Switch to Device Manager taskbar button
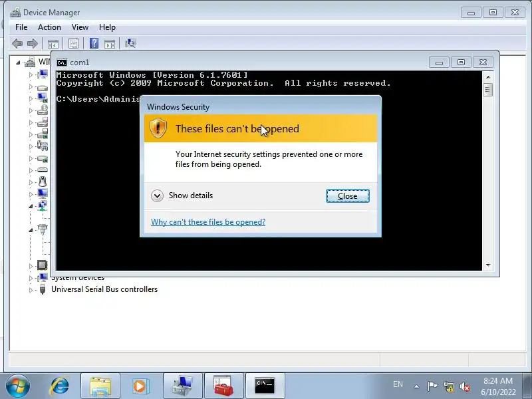The height and width of the screenshot is (399, 532). click(x=182, y=386)
